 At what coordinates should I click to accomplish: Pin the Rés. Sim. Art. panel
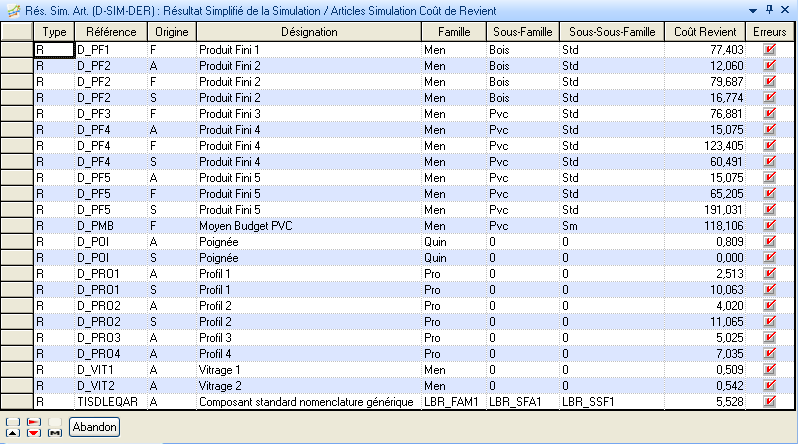pyautogui.click(x=768, y=9)
